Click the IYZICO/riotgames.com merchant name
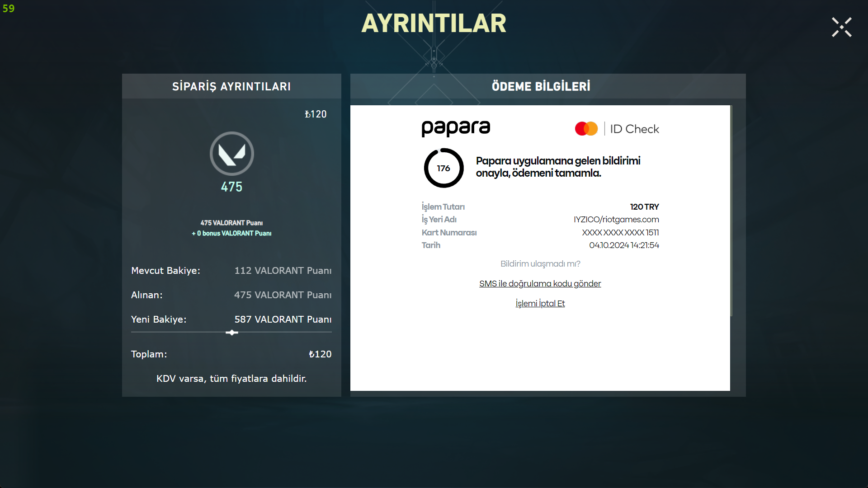Viewport: 868px width, 488px height. [x=616, y=220]
